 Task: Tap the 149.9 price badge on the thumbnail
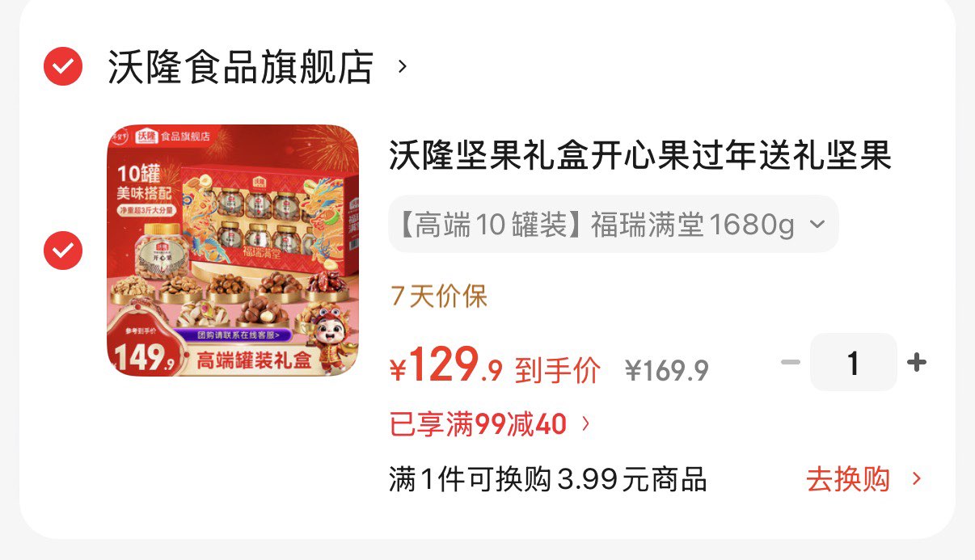pos(145,356)
